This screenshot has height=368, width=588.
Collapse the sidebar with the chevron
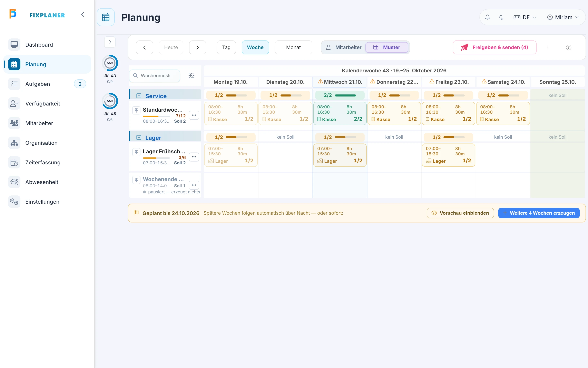[x=83, y=15]
